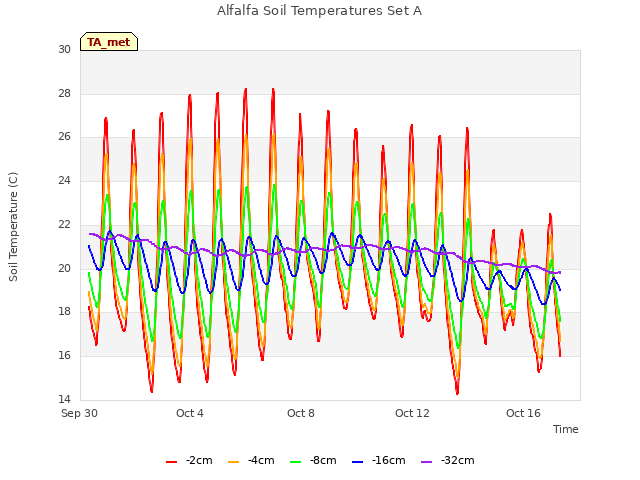Click the 20 y-axis tick label
The height and width of the screenshot is (480, 640).
64,268
